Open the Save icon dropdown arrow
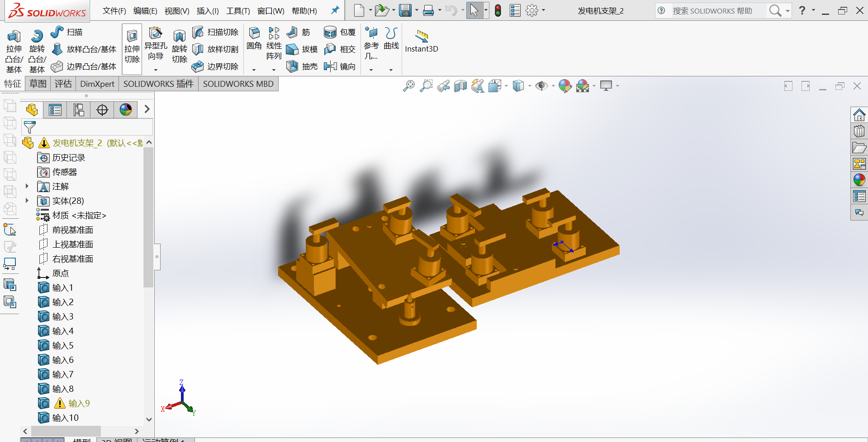 pos(417,10)
